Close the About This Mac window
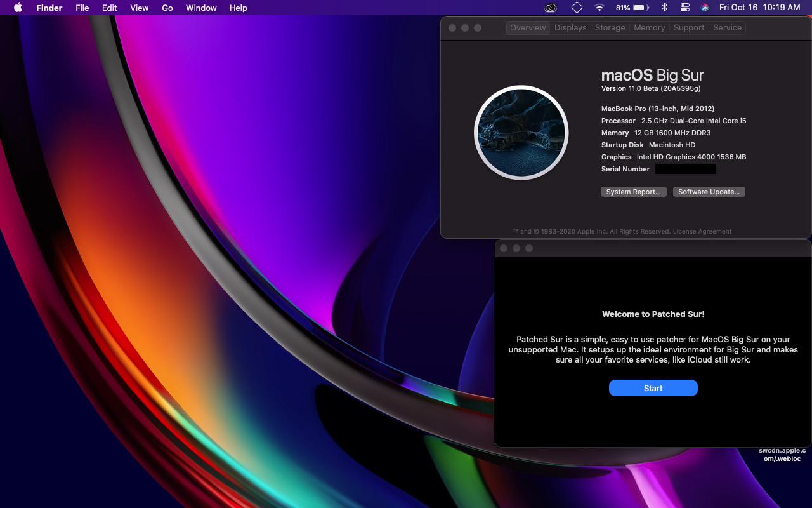This screenshot has width=812, height=508. click(452, 28)
